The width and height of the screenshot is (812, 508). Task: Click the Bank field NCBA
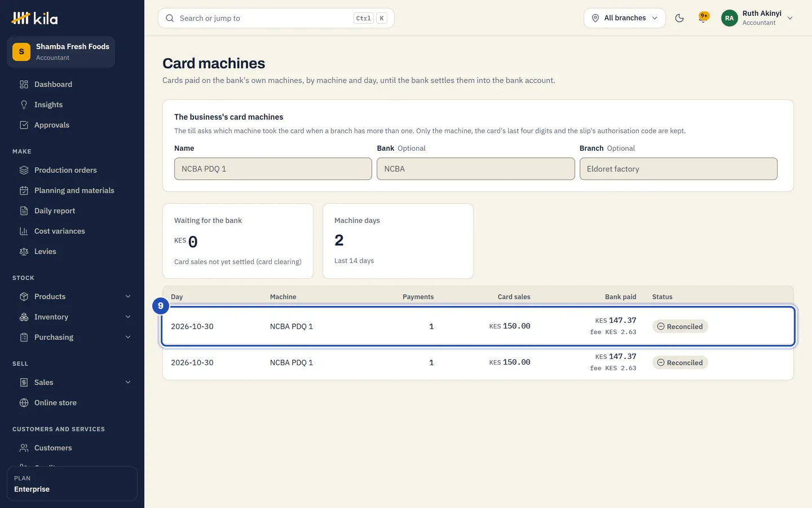(475, 169)
